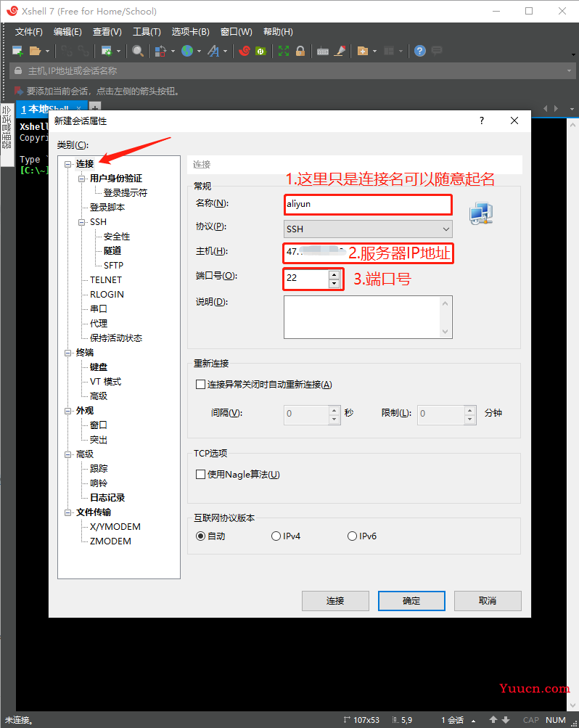579x728 pixels.
Task: Collapse the 连接 tree node
Action: pyautogui.click(x=67, y=164)
